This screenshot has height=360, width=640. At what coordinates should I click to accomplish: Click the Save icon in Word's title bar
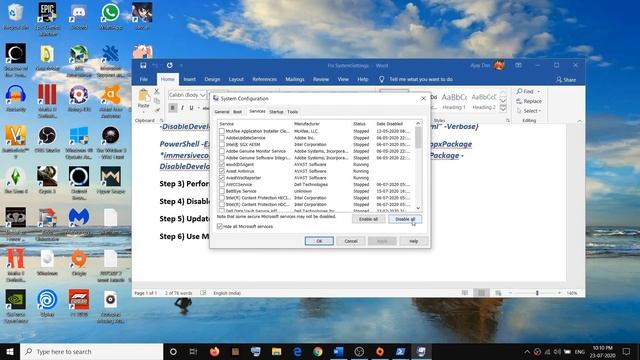(143, 65)
